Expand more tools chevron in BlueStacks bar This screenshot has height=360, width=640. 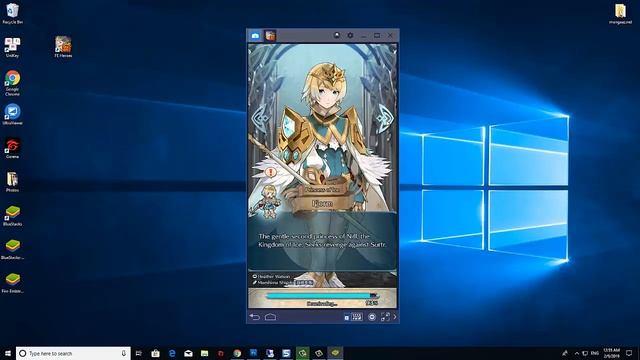[x=395, y=317]
